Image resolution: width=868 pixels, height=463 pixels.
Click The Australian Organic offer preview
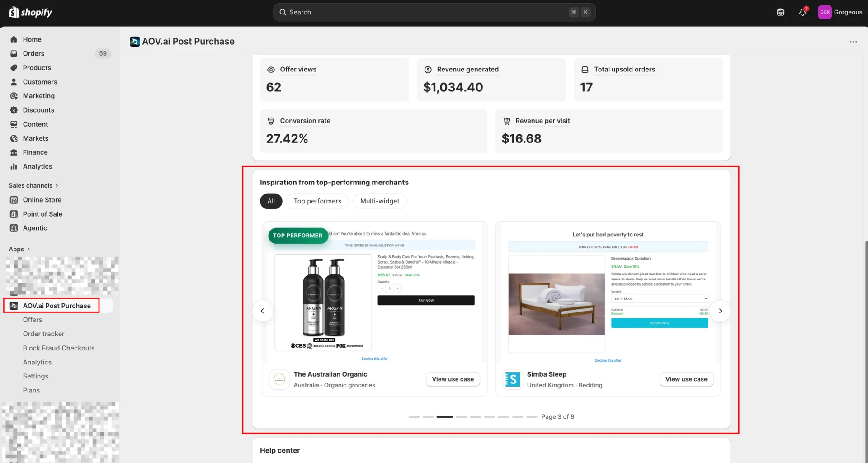pos(375,292)
